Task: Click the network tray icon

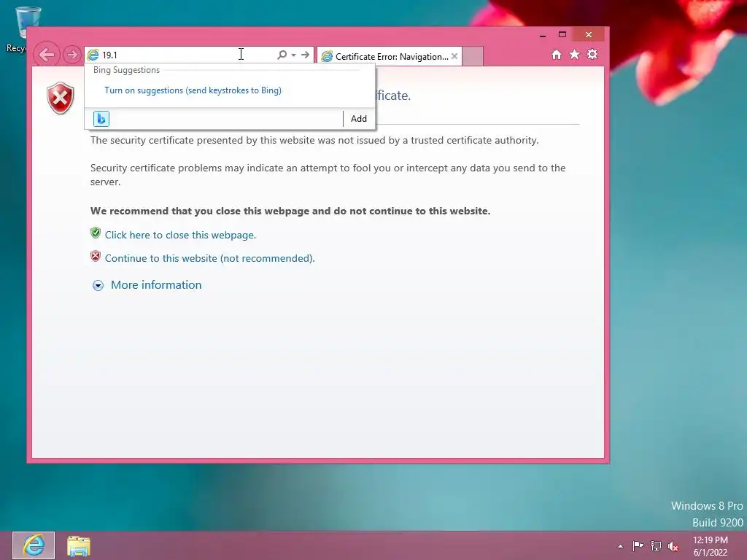Action: click(x=656, y=545)
